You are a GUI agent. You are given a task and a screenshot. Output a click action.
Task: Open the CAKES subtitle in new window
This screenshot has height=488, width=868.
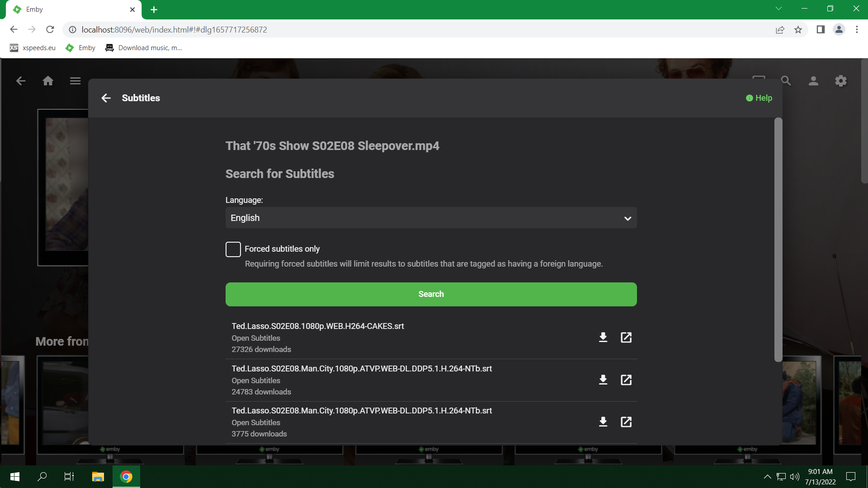[626, 338]
